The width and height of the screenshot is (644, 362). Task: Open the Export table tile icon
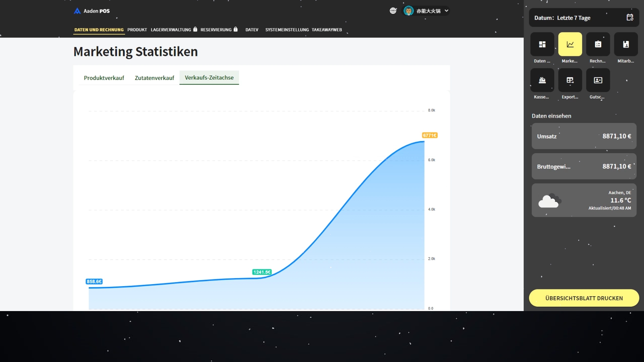[x=570, y=80]
